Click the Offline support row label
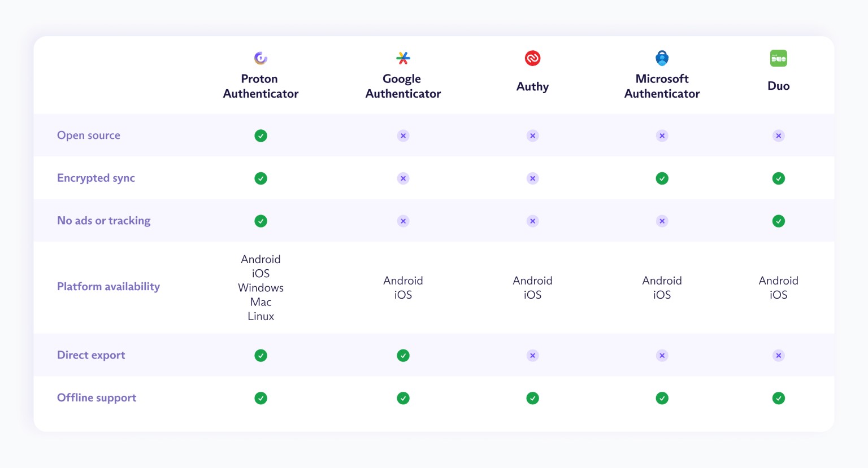 coord(97,398)
